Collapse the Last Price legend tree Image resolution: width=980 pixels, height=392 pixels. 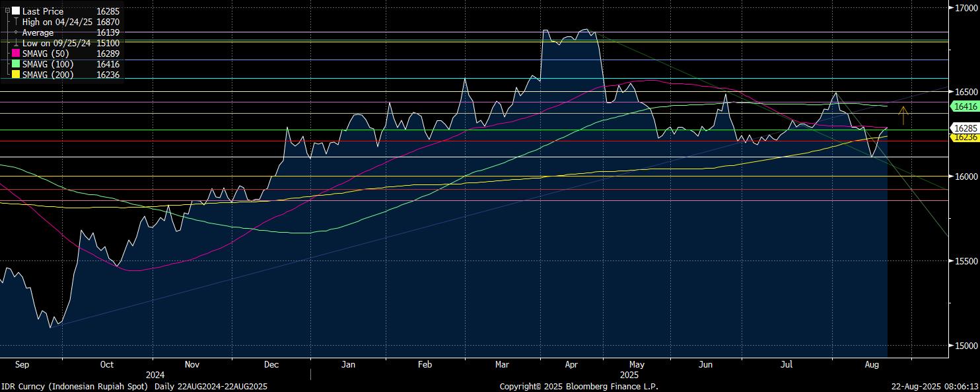click(x=7, y=11)
